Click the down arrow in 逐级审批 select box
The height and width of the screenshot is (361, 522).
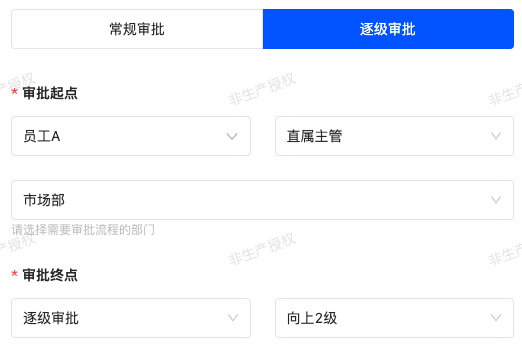pyautogui.click(x=233, y=318)
